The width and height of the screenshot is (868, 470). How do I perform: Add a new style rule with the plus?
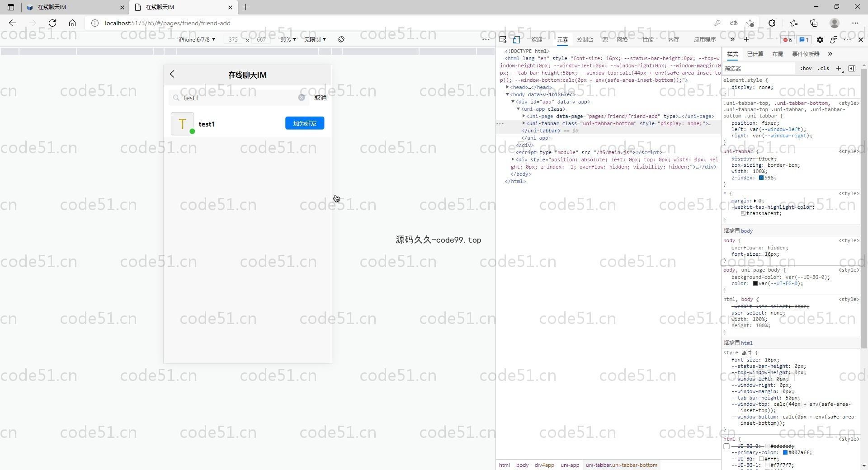pos(839,69)
